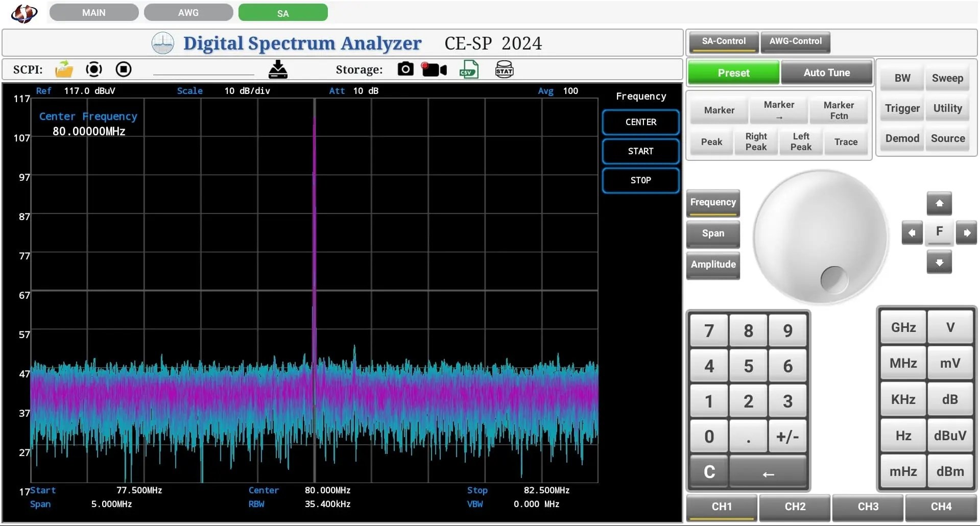Screen dimensions: 980x526
Task: Open the AWG-Control tab
Action: pyautogui.click(x=796, y=42)
